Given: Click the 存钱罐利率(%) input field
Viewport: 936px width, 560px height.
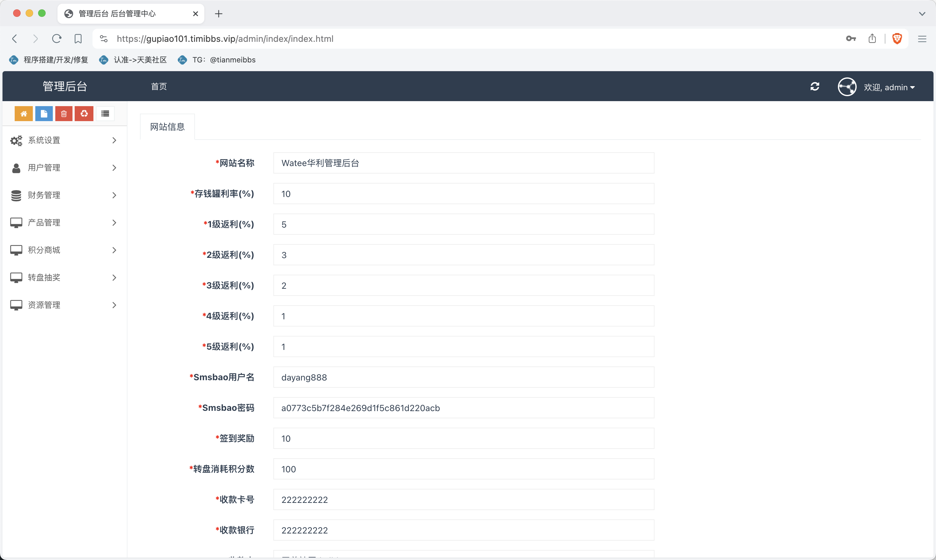Looking at the screenshot, I should pos(464,194).
